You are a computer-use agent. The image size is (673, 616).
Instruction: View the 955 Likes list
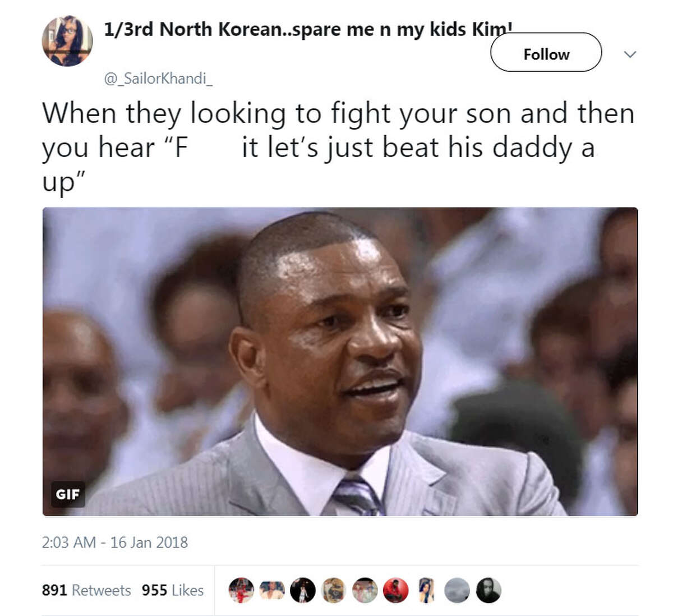click(x=173, y=590)
